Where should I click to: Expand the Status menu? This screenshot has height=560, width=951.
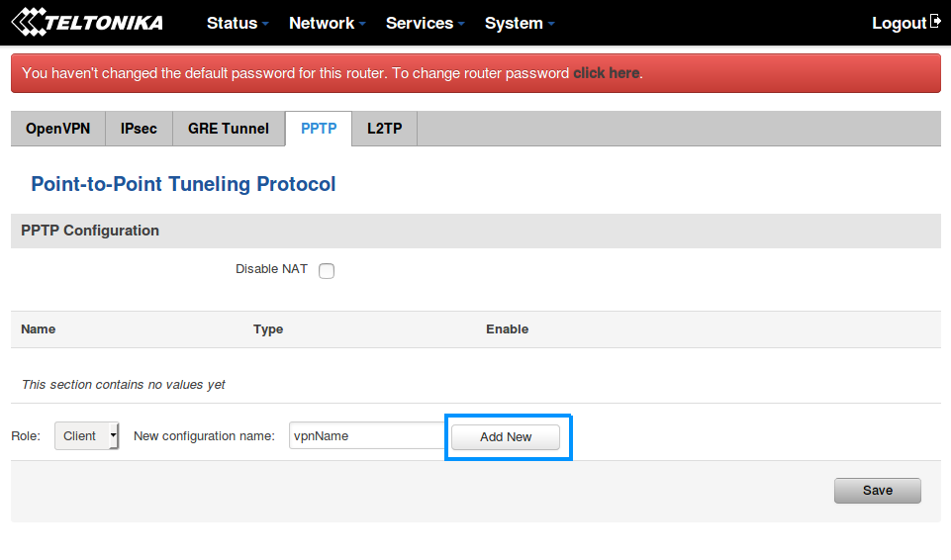[x=238, y=23]
